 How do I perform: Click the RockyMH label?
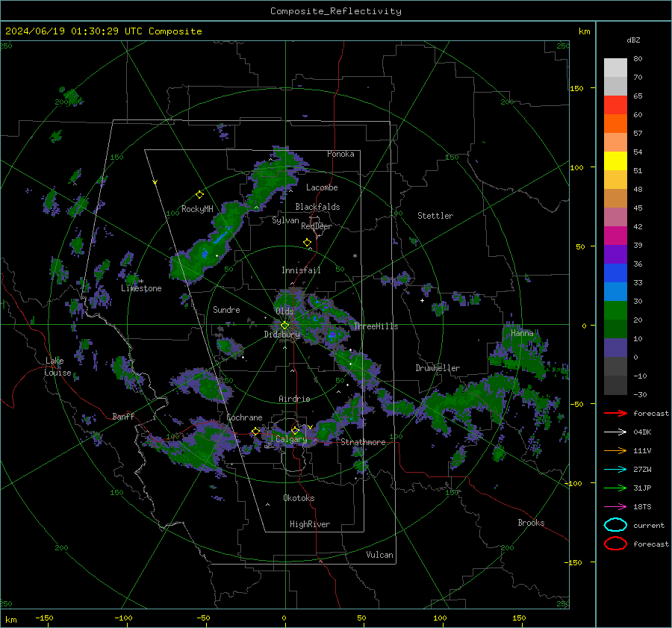pyautogui.click(x=197, y=209)
